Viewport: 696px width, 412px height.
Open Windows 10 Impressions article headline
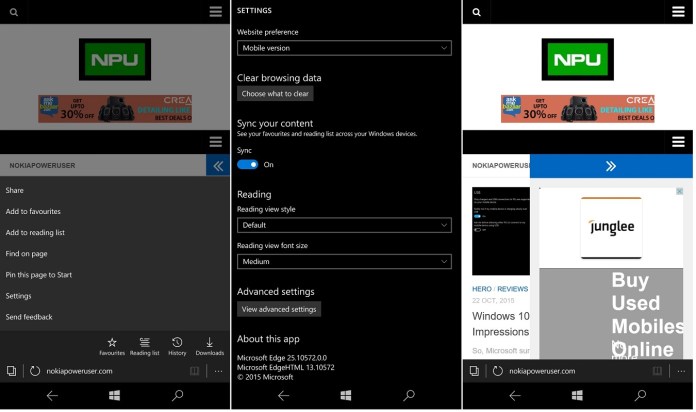coord(501,324)
